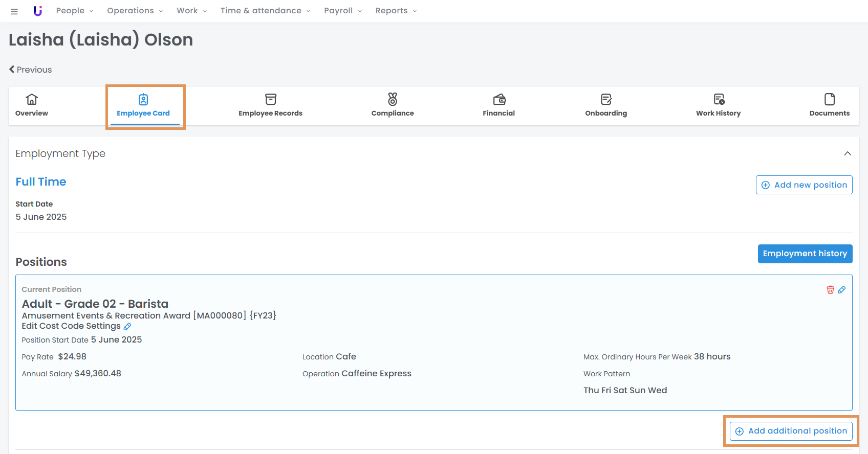Click the Employment history button
This screenshot has width=868, height=454.
pos(805,254)
